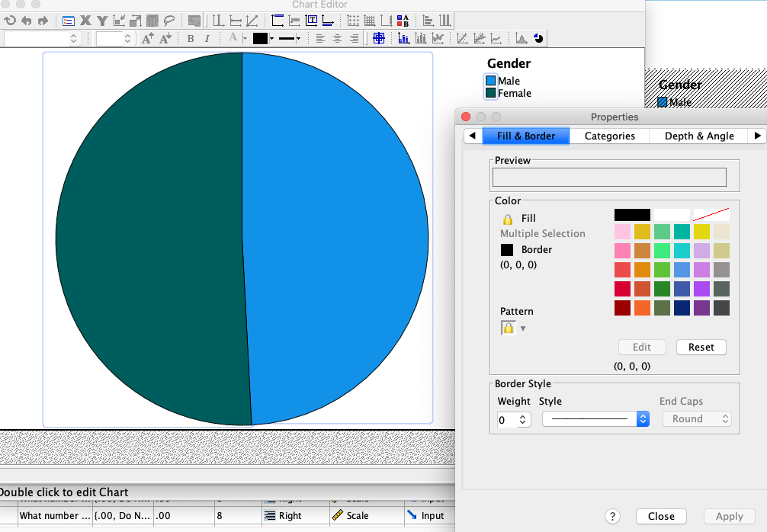
Task: Select the Female legend swatch
Action: (491, 93)
